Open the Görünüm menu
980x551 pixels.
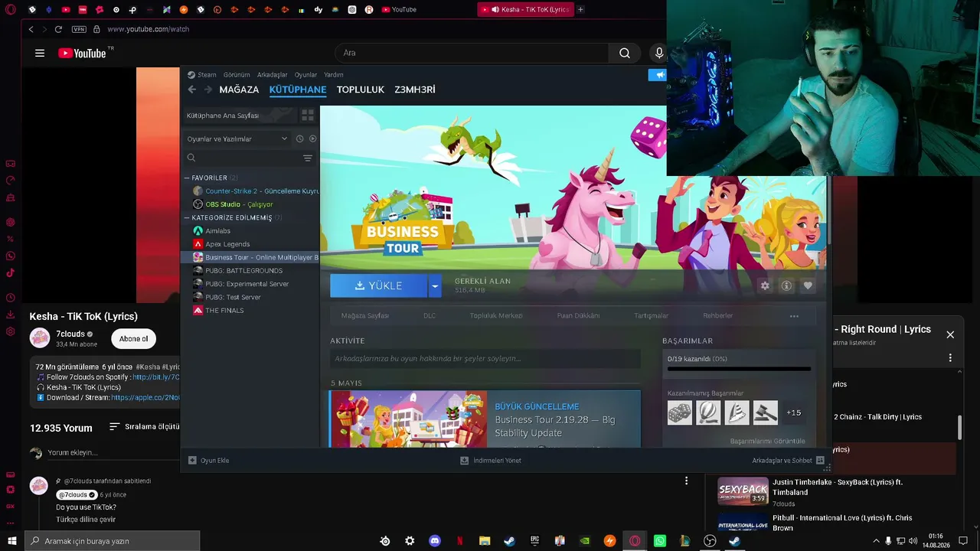point(237,75)
